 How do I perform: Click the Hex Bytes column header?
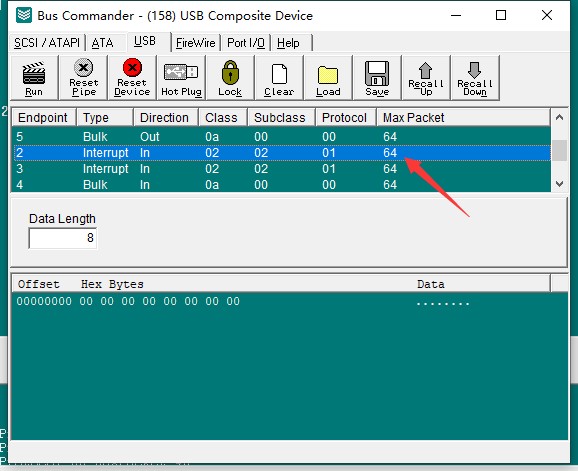pyautogui.click(x=112, y=284)
